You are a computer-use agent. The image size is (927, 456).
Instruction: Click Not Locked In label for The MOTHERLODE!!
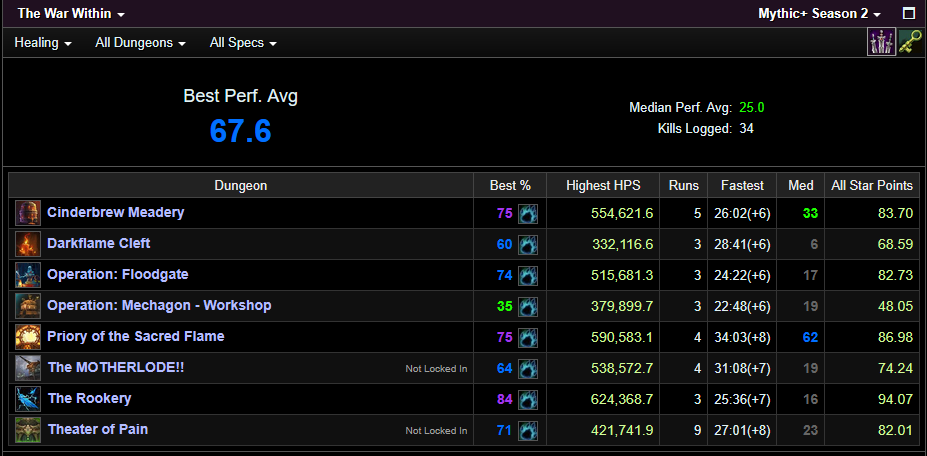(436, 368)
